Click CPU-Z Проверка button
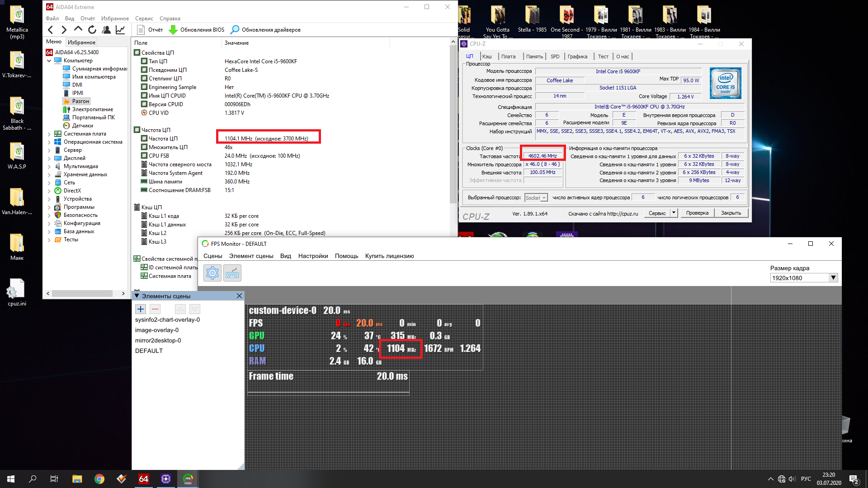The height and width of the screenshot is (488, 868). pos(697,213)
